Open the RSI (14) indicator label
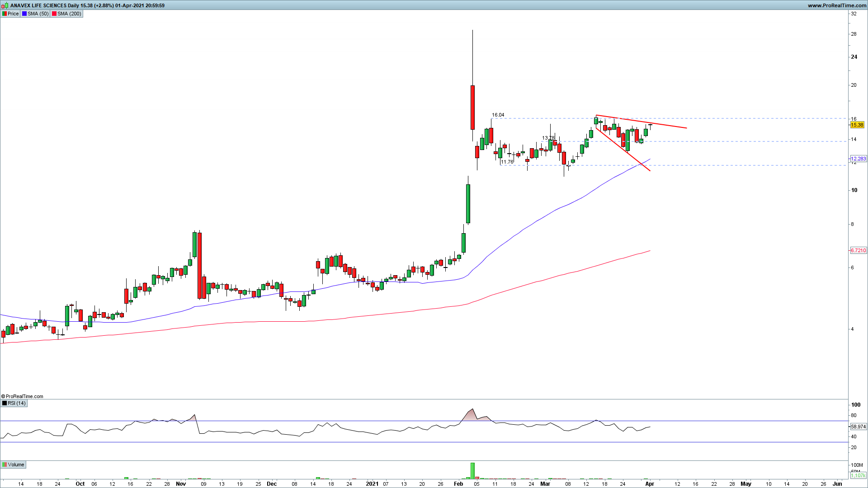868x488 pixels. tap(17, 403)
